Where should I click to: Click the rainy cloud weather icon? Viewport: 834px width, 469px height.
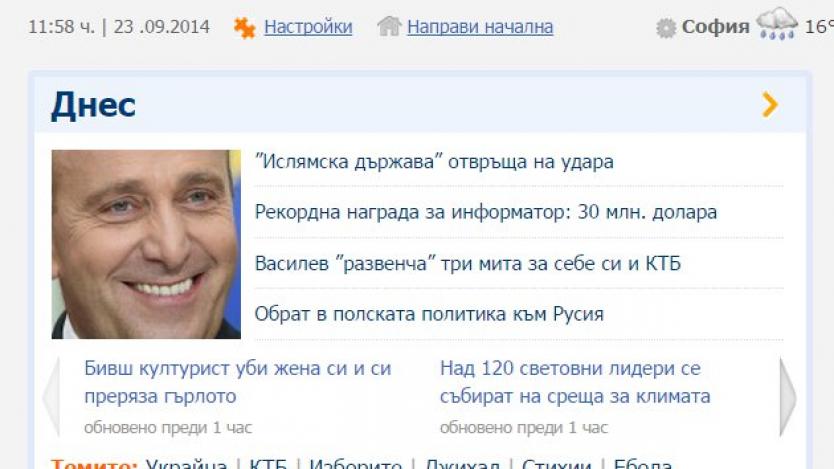(x=777, y=23)
